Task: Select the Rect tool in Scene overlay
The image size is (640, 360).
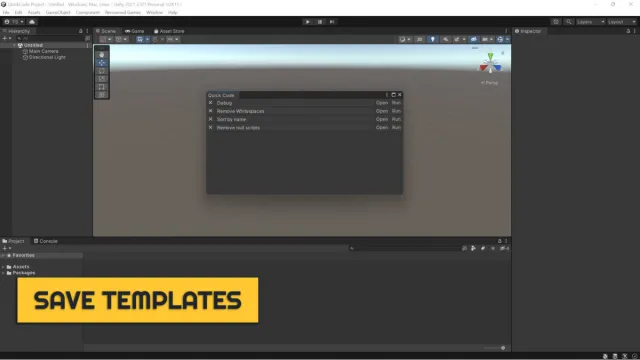Action: (x=102, y=87)
